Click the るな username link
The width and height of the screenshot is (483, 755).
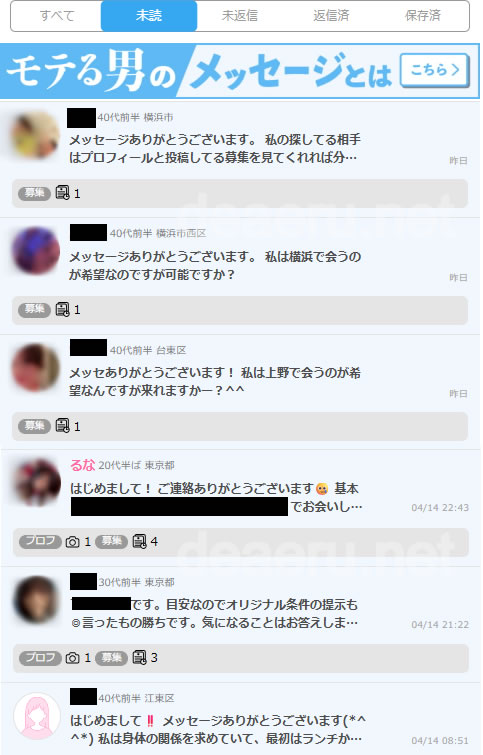[x=83, y=465]
